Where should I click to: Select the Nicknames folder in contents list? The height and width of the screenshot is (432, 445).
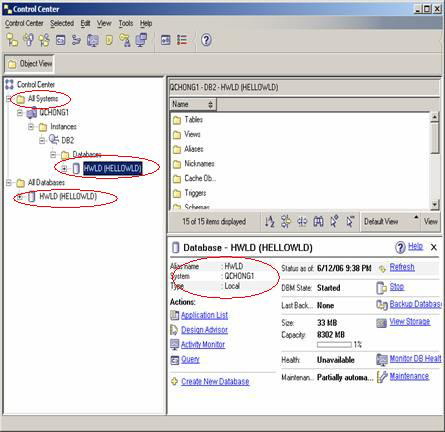click(194, 164)
